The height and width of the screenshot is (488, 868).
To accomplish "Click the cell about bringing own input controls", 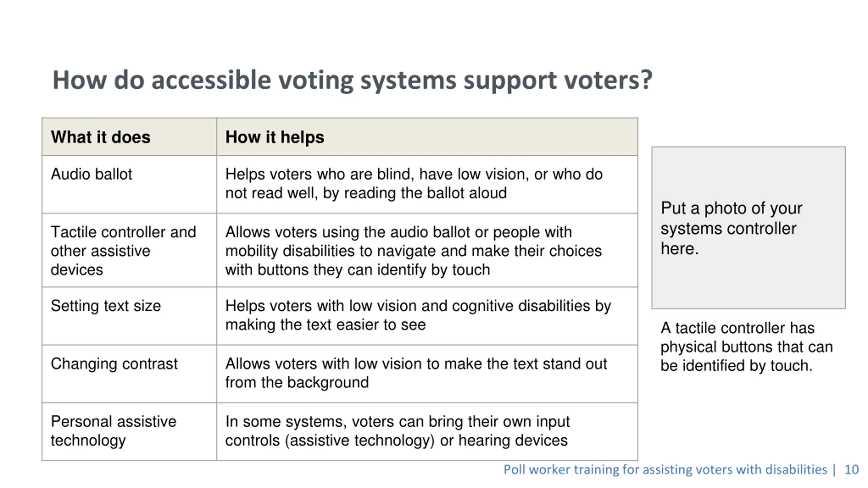I will (x=427, y=432).
